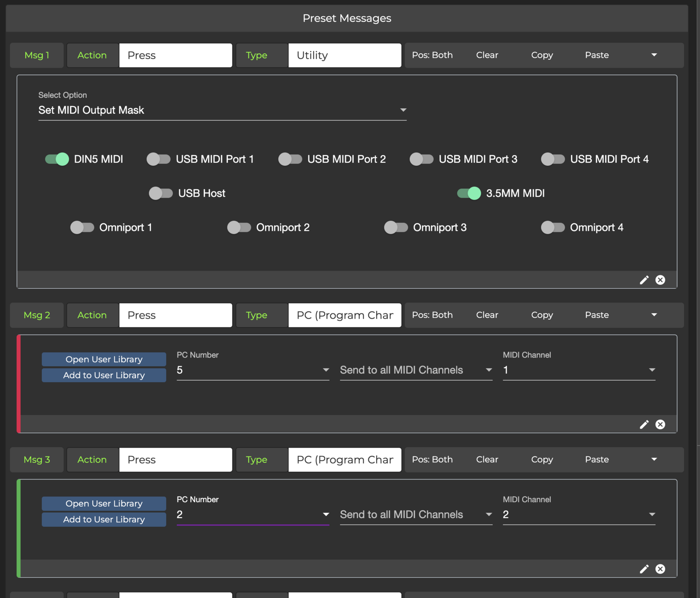Click Add to User Library in Msg 3

104,519
